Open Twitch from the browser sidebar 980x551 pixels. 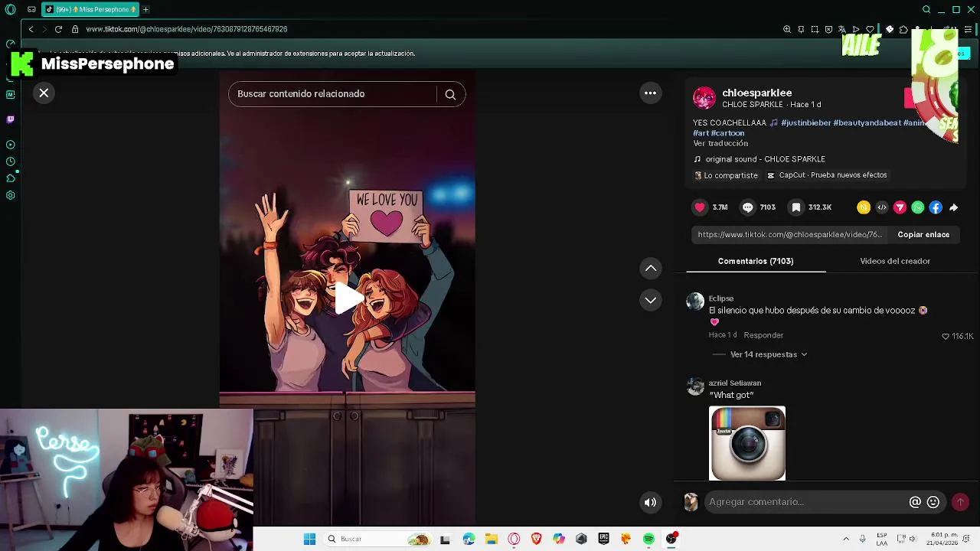[x=10, y=119]
